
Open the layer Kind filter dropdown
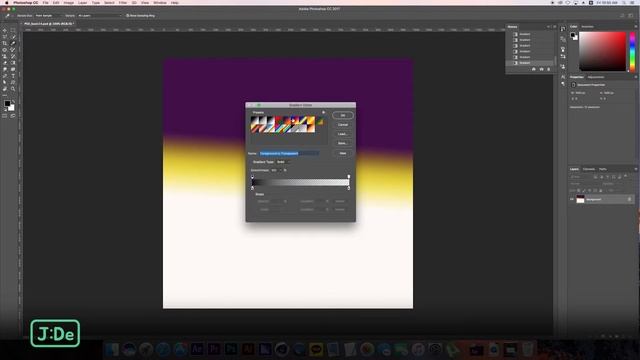coord(580,177)
